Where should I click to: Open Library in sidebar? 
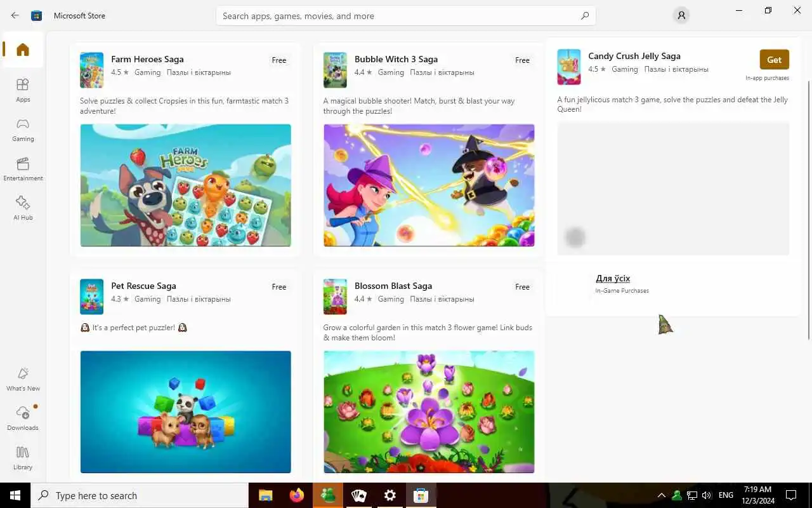(23, 457)
